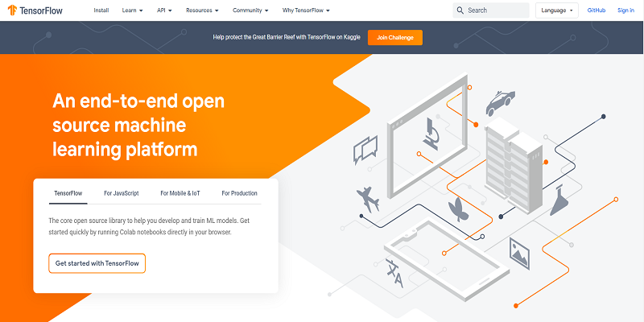
Task: Focus the Search input field
Action: 495,10
